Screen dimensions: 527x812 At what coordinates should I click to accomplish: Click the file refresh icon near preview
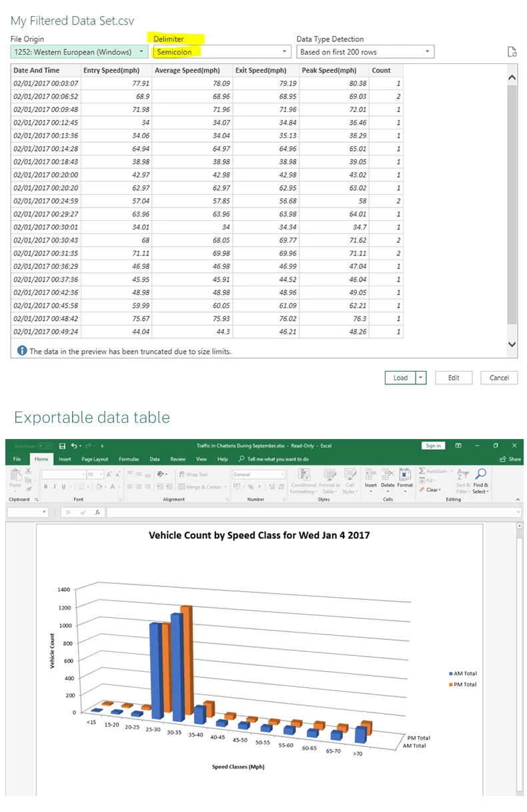tap(512, 52)
